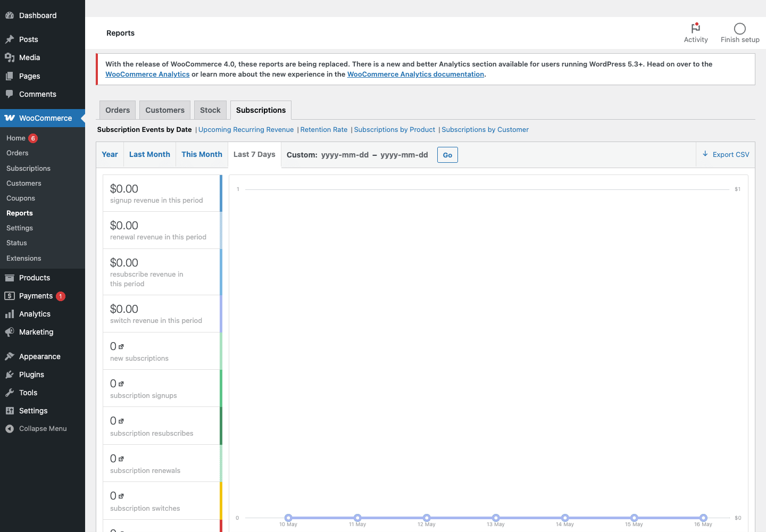Screen dimensions: 766x532
Task: Switch to the Orders report tab
Action: coord(118,110)
